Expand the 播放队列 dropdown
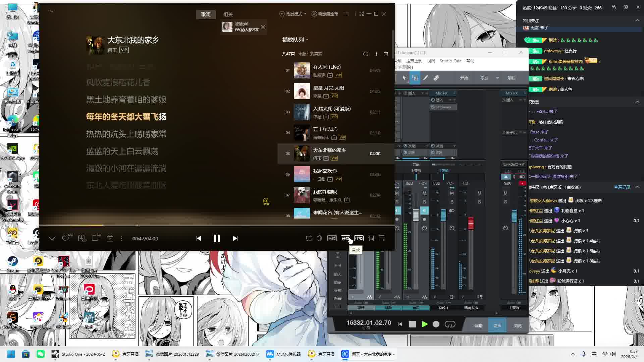Image resolution: width=644 pixels, height=362 pixels. tap(295, 40)
